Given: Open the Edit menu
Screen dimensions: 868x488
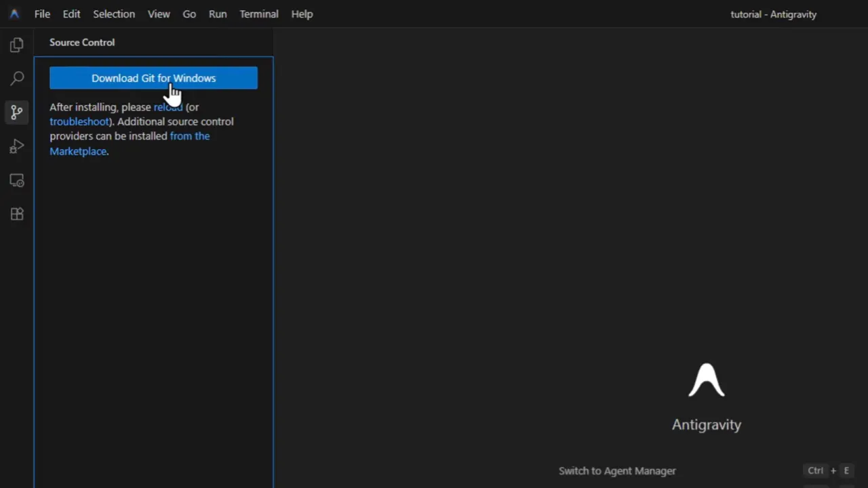Looking at the screenshot, I should coord(71,14).
